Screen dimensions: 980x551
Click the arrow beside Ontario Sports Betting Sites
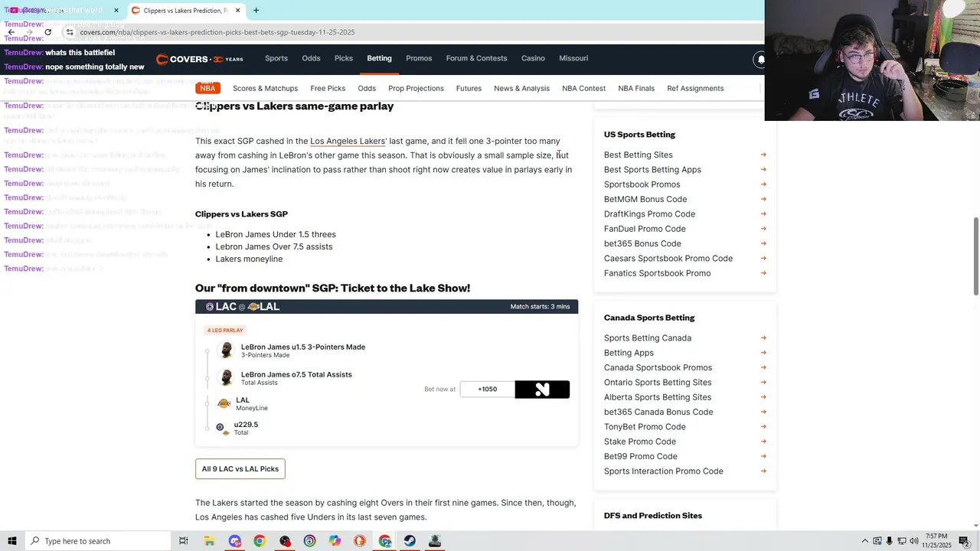pyautogui.click(x=763, y=383)
